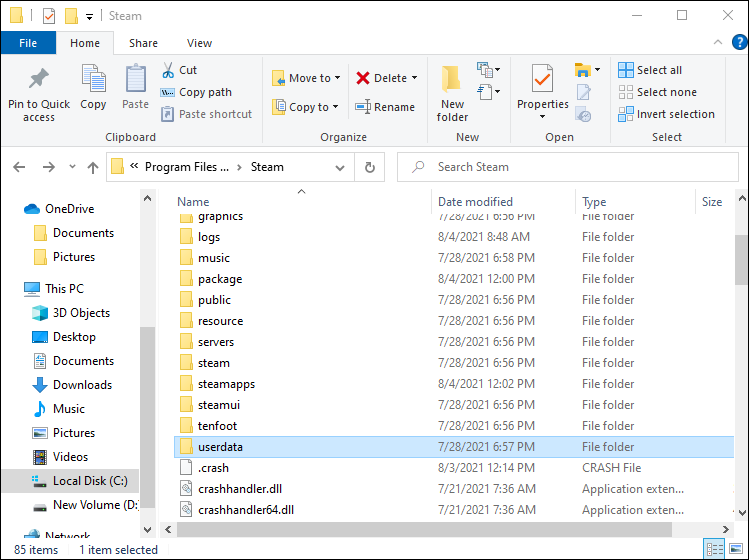Image resolution: width=749 pixels, height=560 pixels.
Task: Click Program Files in address bar
Action: point(187,167)
